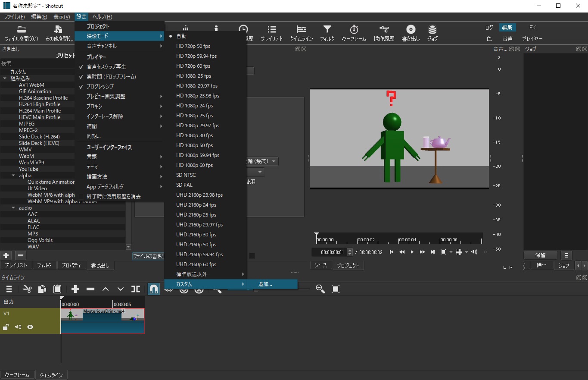The width and height of the screenshot is (588, 380).
Task: Toggle 音声をスクラブ再生 menu option
Action: click(x=119, y=67)
